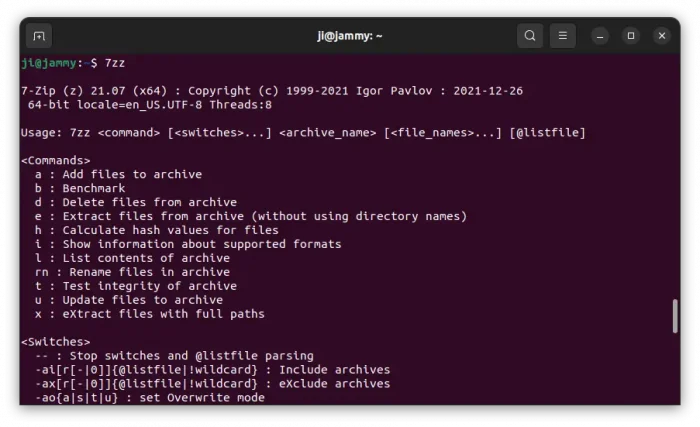Screen dimensions: 700x427
Task: Click the search magnifier icon
Action: (x=530, y=36)
